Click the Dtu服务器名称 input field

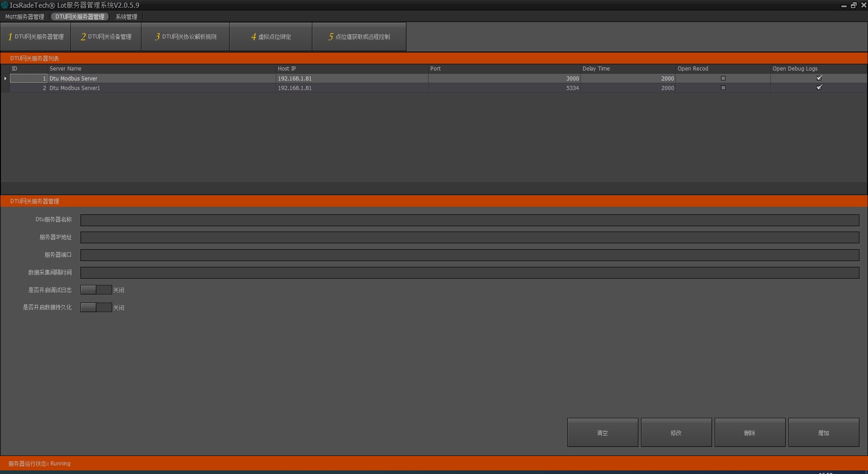pos(470,220)
